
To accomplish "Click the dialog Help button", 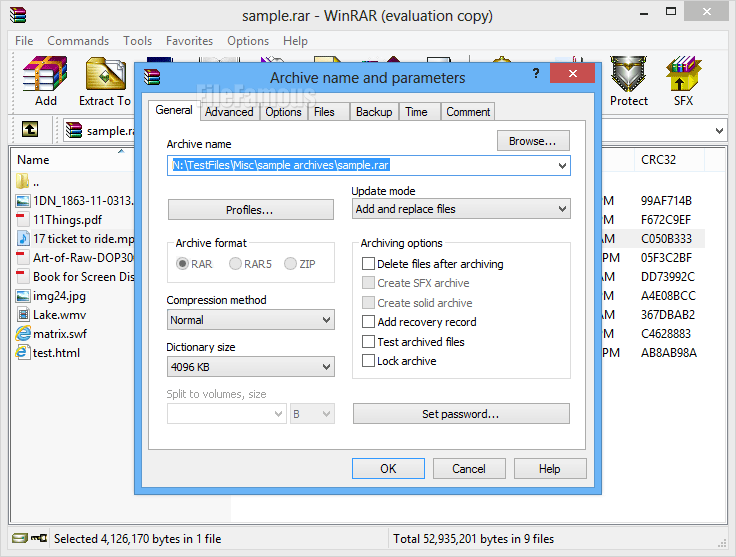I will 550,469.
